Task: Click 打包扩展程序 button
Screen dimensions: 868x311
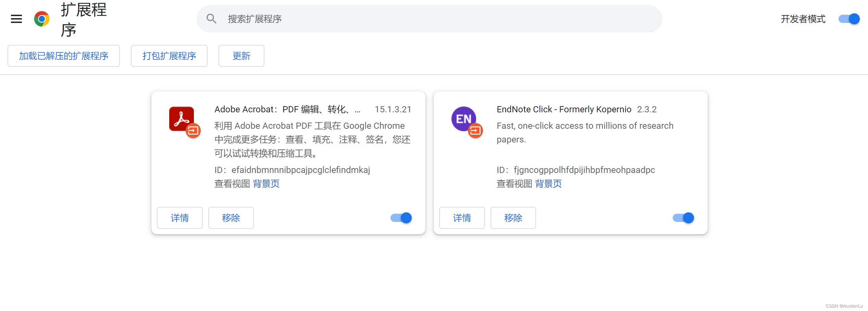Action: click(x=169, y=56)
